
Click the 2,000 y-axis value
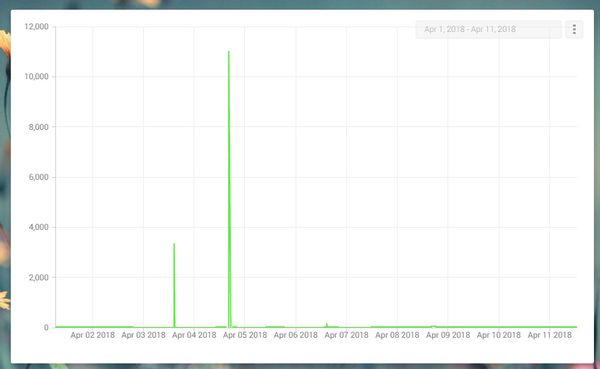point(39,278)
